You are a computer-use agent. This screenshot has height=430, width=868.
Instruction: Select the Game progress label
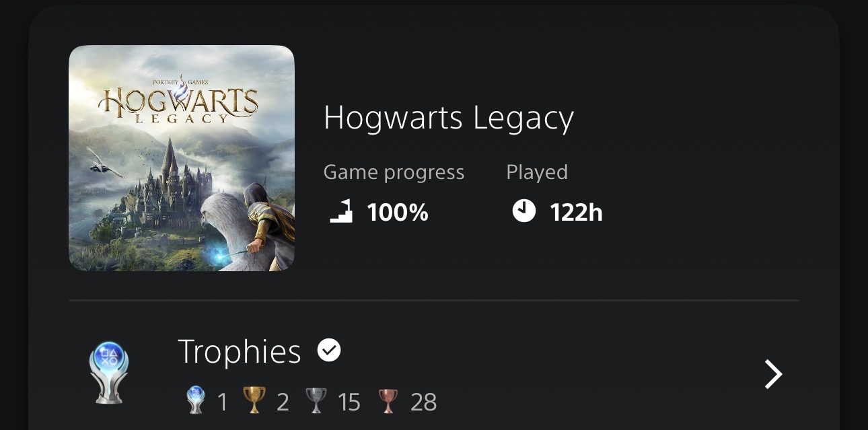(394, 172)
